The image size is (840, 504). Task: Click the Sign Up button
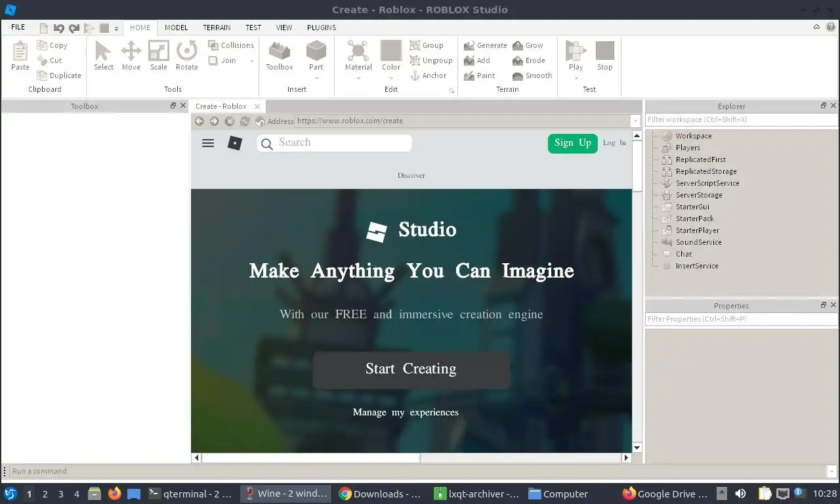pyautogui.click(x=573, y=143)
